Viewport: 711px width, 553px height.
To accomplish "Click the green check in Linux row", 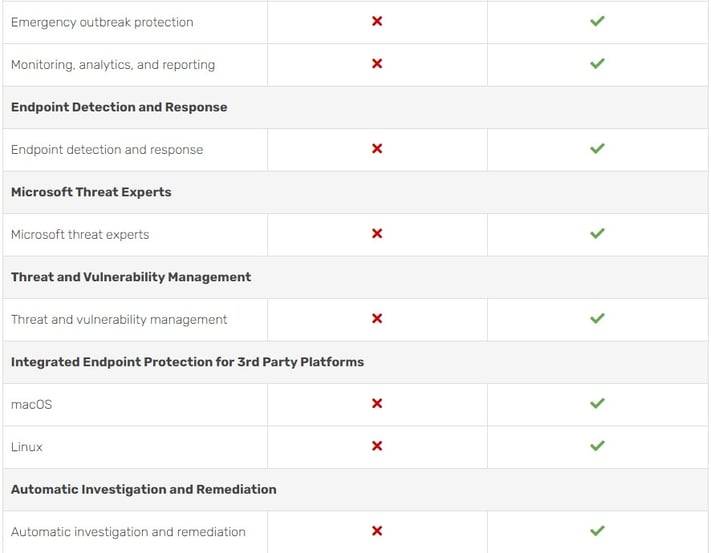I will click(597, 447).
